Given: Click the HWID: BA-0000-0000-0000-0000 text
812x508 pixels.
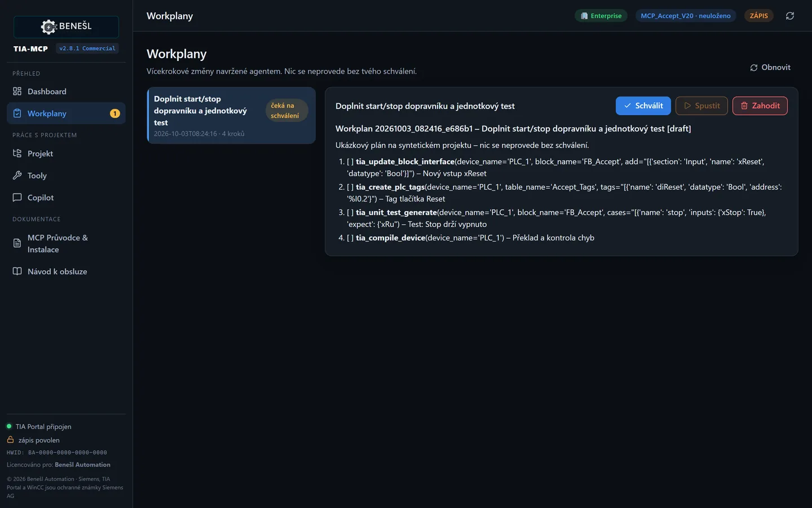Looking at the screenshot, I should coord(57,452).
